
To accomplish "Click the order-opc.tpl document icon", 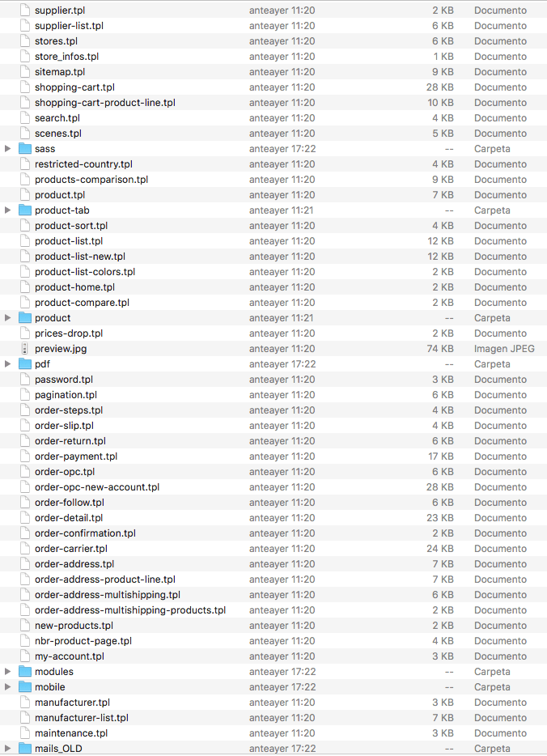I will pyautogui.click(x=25, y=472).
